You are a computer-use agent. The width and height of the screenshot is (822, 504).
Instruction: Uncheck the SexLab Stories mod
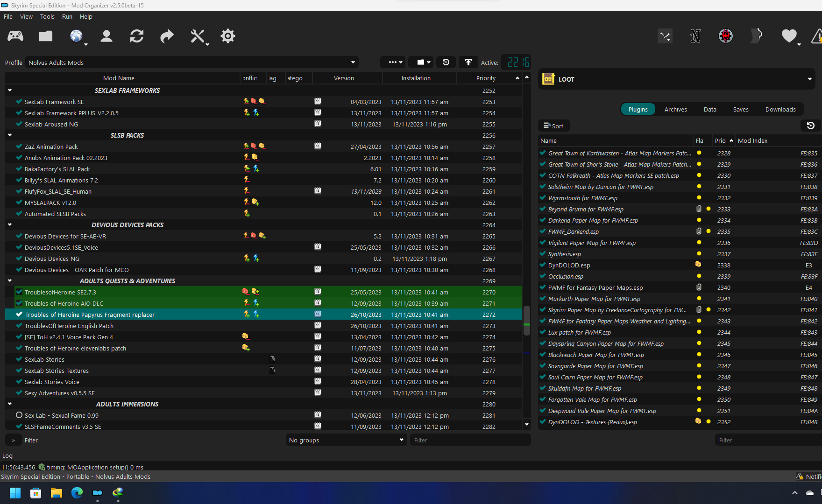(x=19, y=359)
